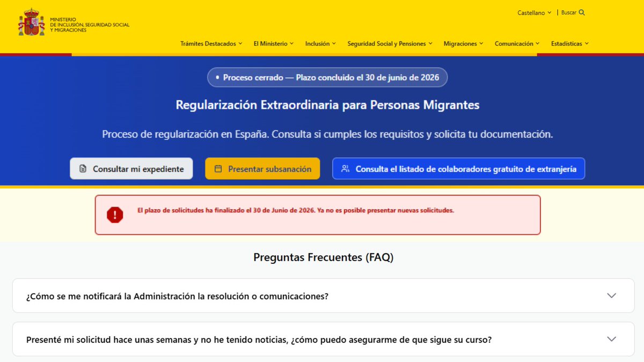Click the Ministerio de Inclusión title text
The width and height of the screenshot is (644, 362).
coord(90,25)
